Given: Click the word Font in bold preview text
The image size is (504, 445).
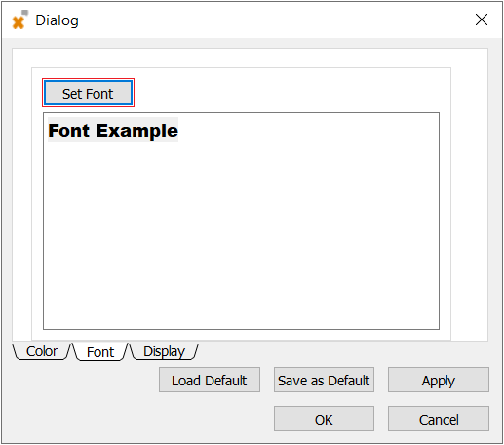Looking at the screenshot, I should (x=69, y=130).
